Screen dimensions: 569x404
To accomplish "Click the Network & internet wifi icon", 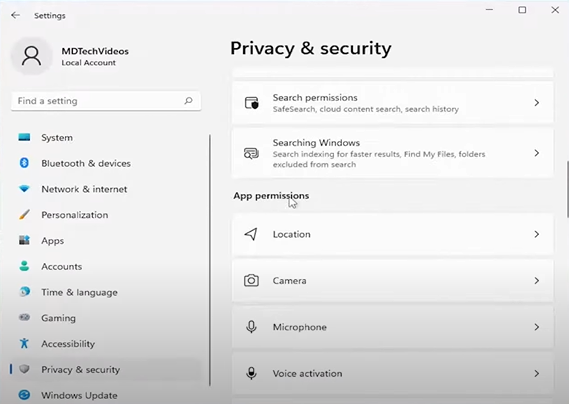I will [x=24, y=189].
